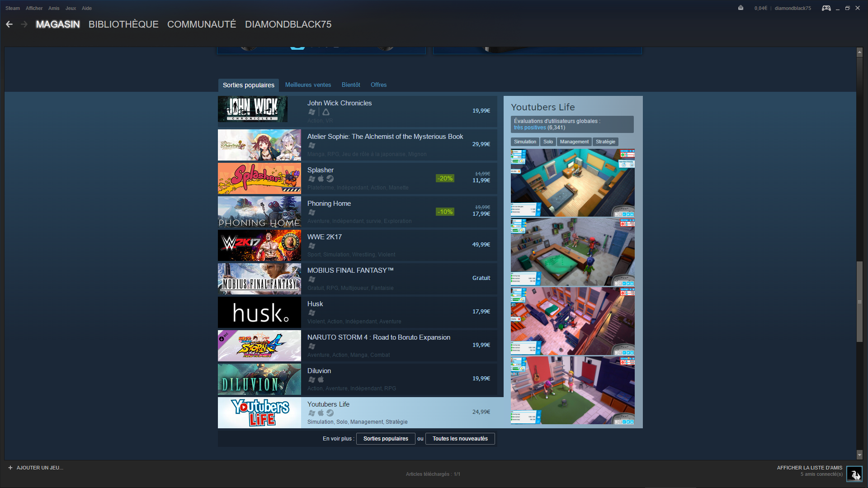
Task: Click the Solo tag
Action: pos(548,142)
